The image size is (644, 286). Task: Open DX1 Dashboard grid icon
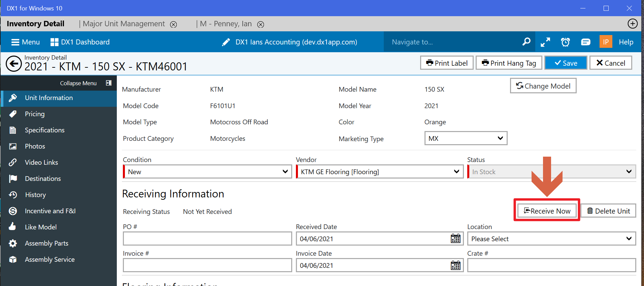pos(54,42)
